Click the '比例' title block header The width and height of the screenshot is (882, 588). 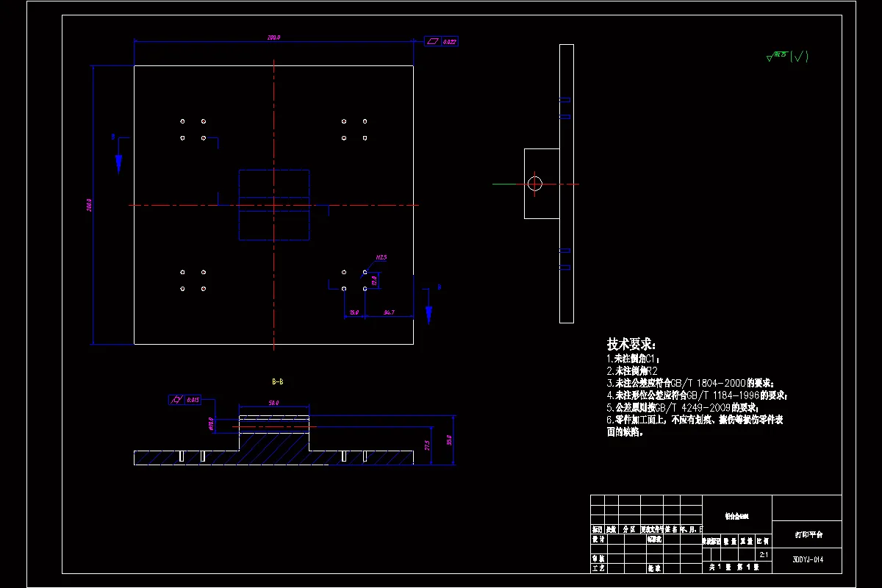point(764,541)
